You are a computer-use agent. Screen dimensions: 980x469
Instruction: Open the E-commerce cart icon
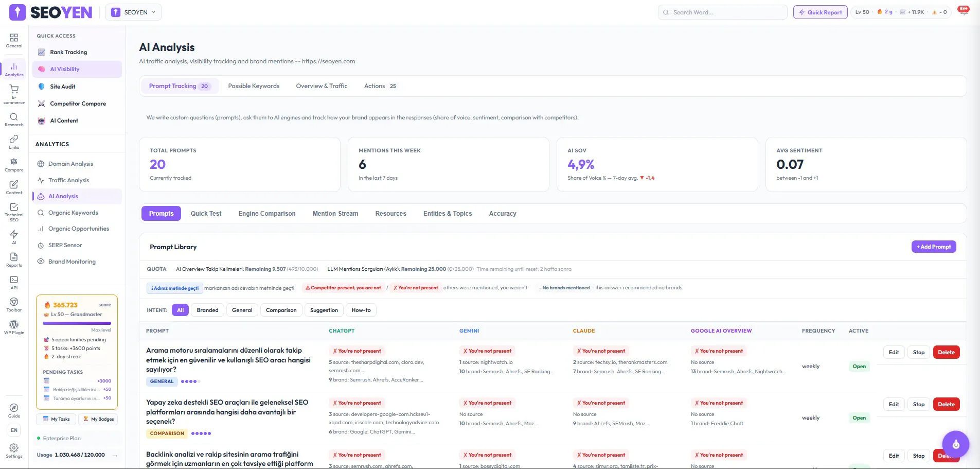[x=14, y=95]
